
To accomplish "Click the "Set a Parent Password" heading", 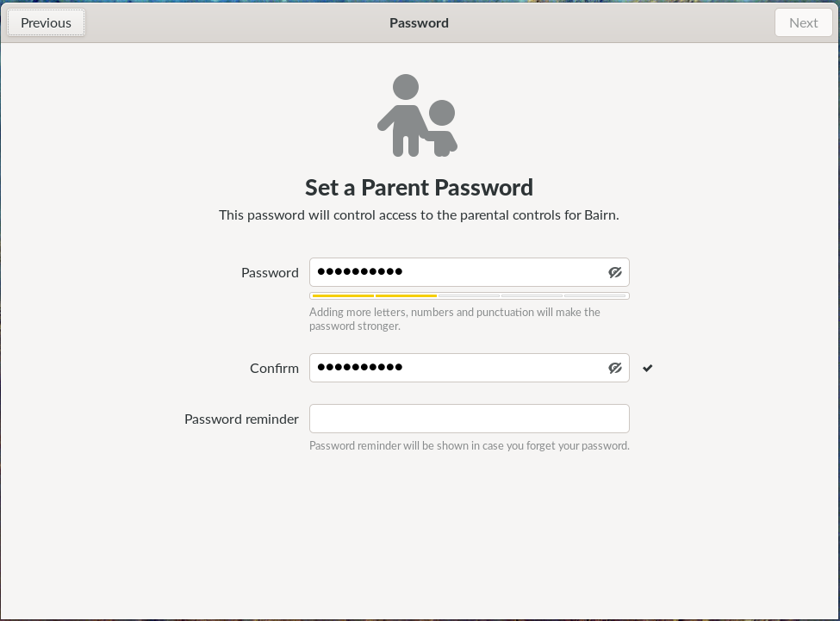I will [x=419, y=188].
